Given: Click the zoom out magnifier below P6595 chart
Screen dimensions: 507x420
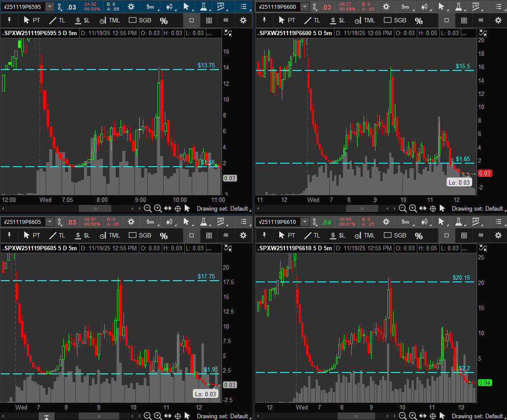Looking at the screenshot, I should (x=148, y=208).
